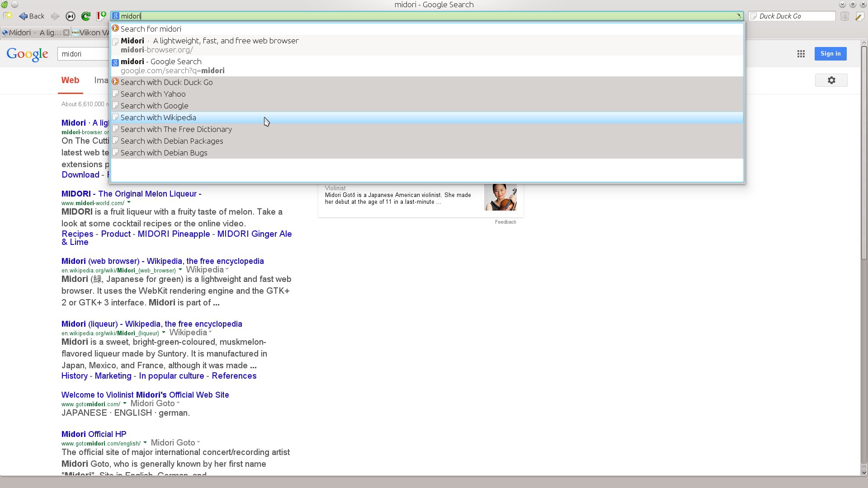
Task: Click the scrollbar up arrow
Action: (864, 43)
